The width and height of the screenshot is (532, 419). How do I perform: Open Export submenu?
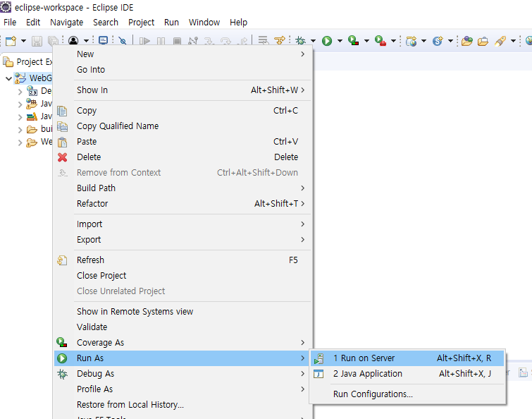coord(183,240)
